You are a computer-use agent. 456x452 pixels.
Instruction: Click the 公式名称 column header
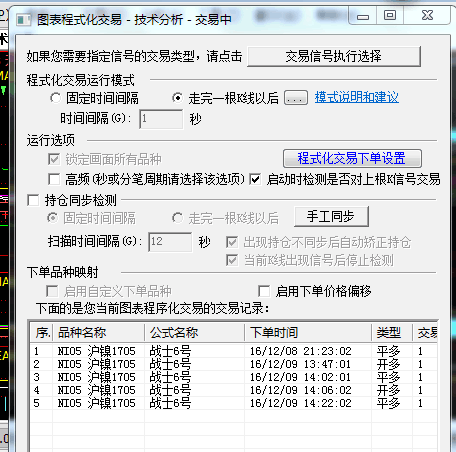click(x=194, y=332)
